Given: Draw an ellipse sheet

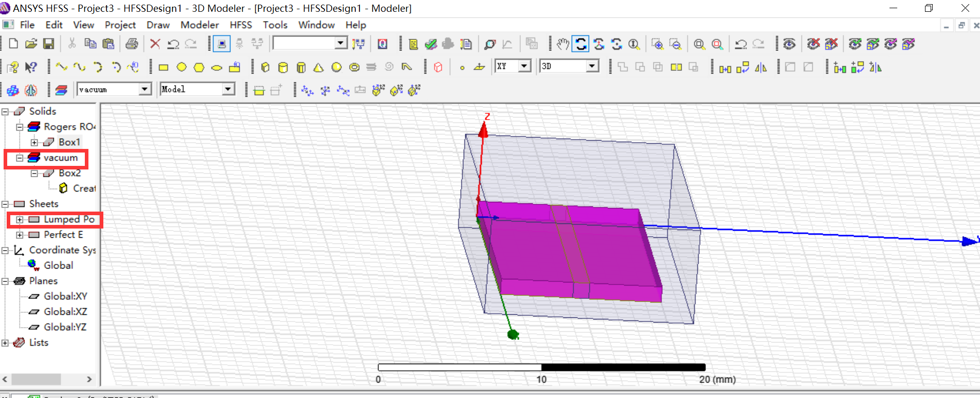Looking at the screenshot, I should click(x=216, y=67).
